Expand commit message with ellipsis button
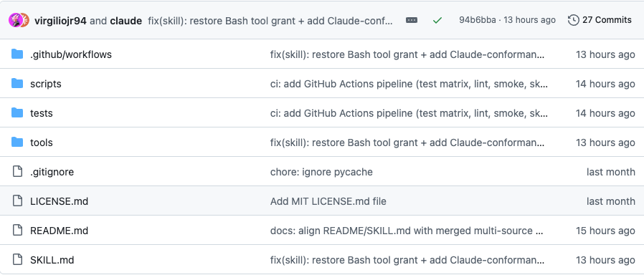 point(412,20)
